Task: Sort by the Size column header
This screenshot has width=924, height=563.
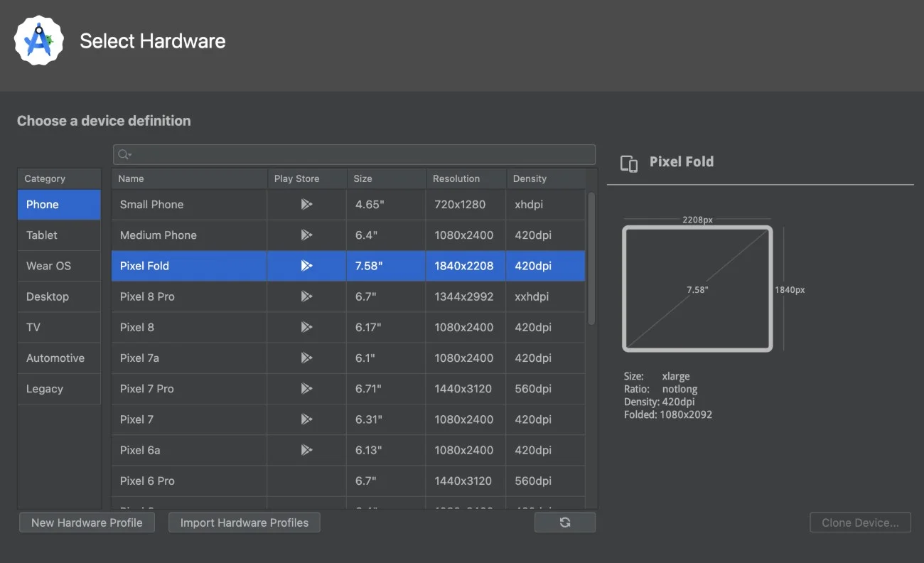Action: pyautogui.click(x=387, y=178)
